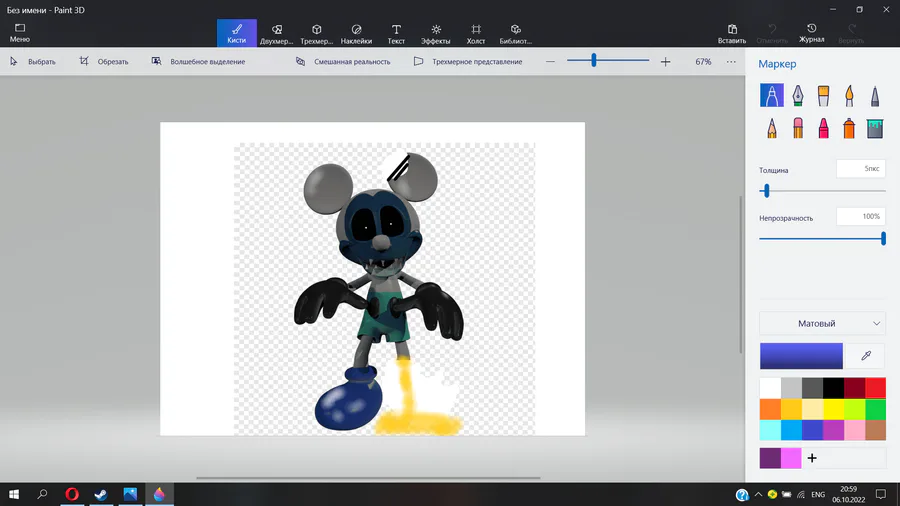Open the Журнал history panel

(x=812, y=33)
